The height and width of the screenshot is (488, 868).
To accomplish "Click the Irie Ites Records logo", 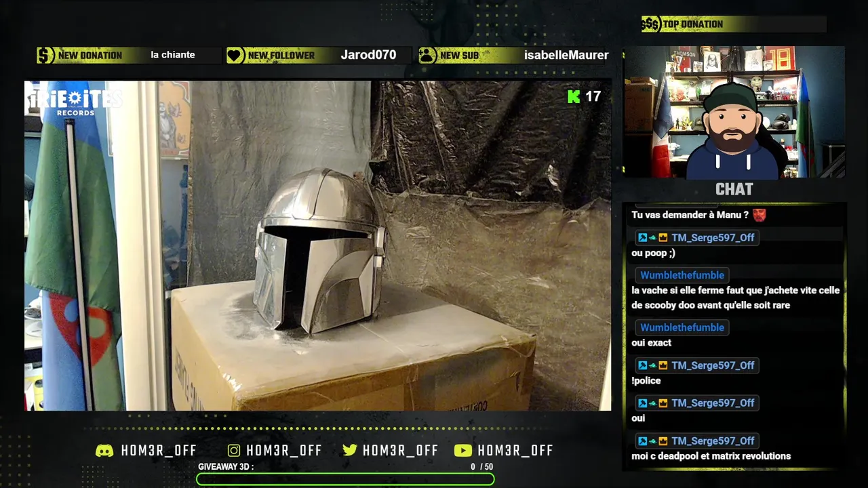I will [75, 102].
